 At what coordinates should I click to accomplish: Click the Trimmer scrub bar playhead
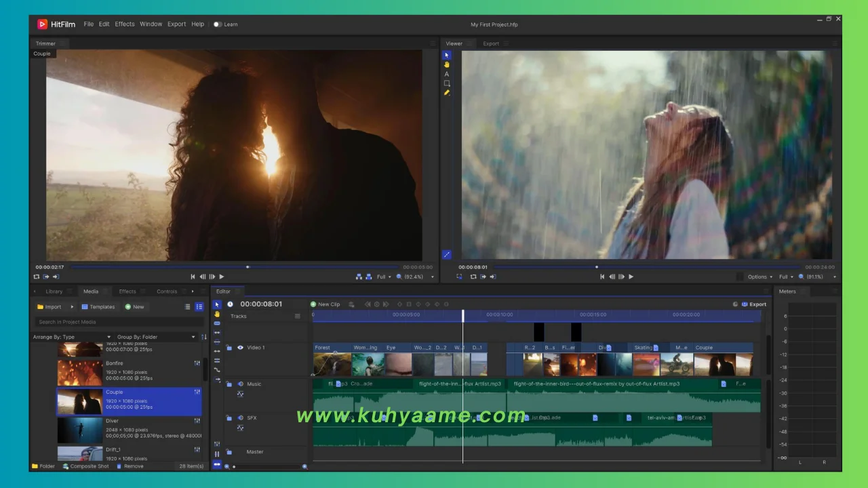248,267
